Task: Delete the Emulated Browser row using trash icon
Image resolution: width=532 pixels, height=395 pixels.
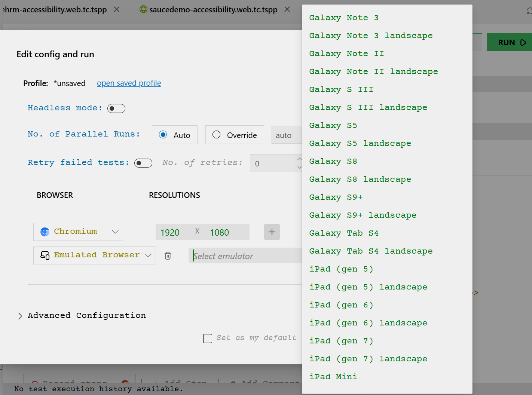Action: [168, 255]
